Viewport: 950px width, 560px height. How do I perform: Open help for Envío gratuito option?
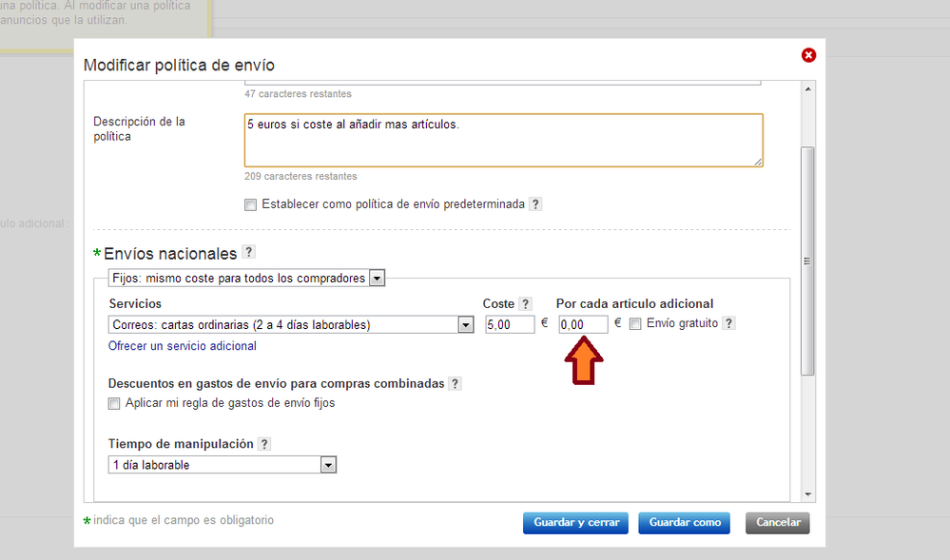click(728, 323)
